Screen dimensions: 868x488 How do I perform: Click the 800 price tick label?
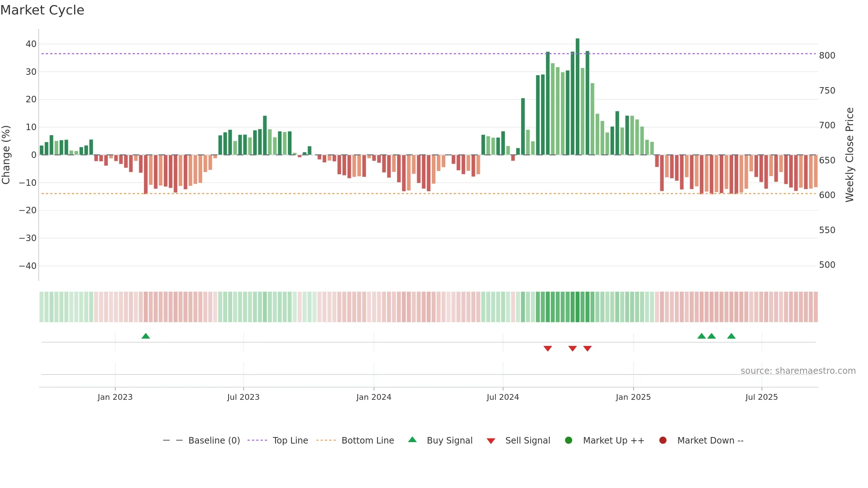click(827, 55)
